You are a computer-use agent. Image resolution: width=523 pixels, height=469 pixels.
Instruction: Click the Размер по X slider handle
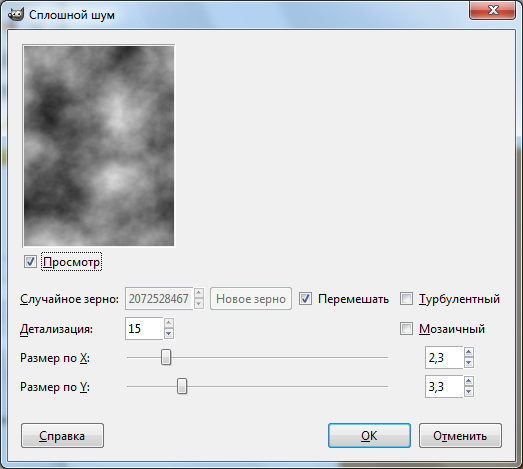tap(166, 357)
